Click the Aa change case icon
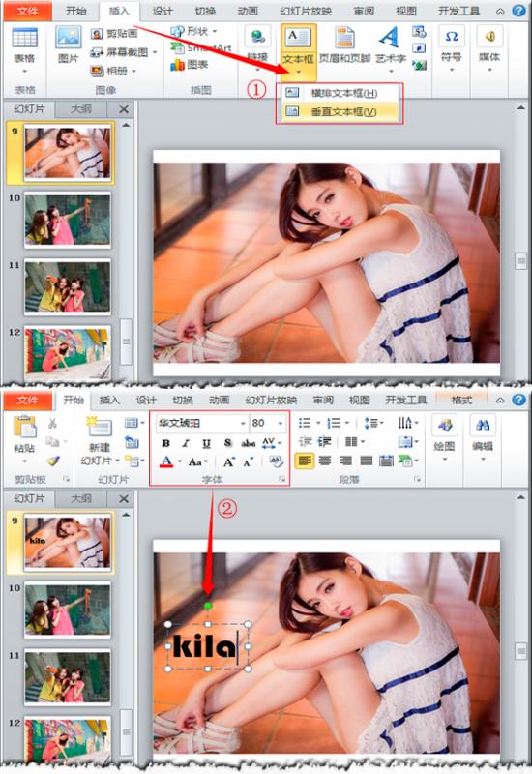 coord(195,462)
